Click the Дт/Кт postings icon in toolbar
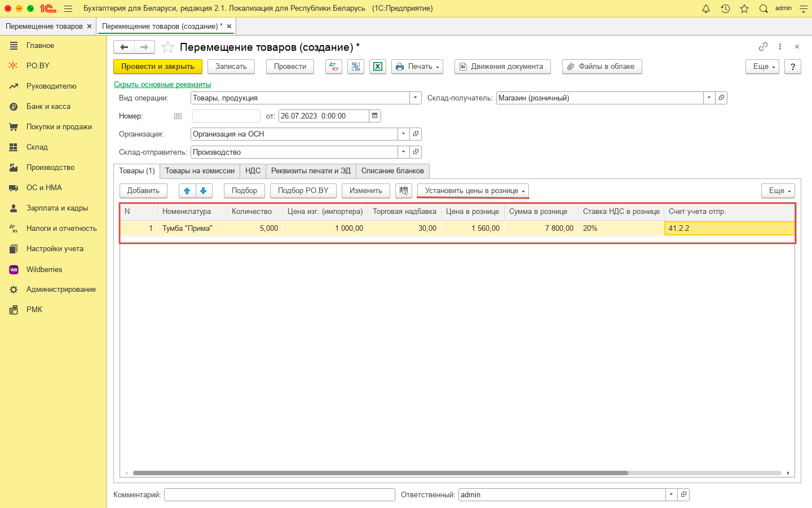The height and width of the screenshot is (508, 812). click(334, 67)
